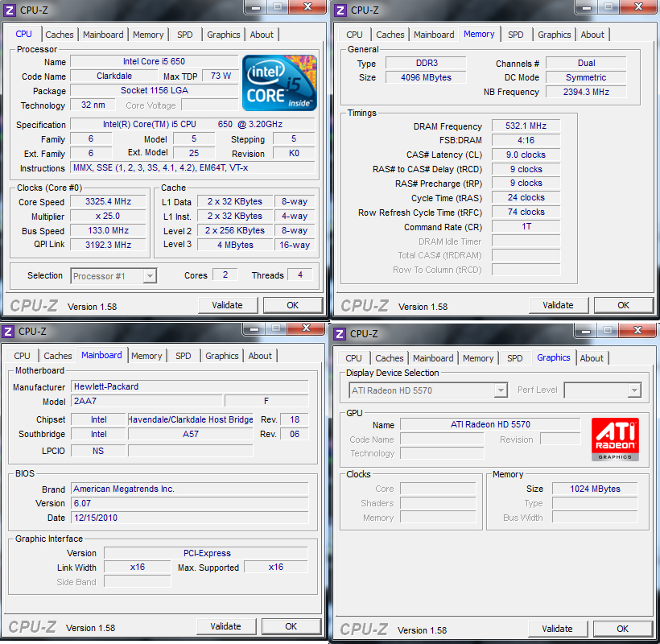
Task: Click the QPI Link value 3192.3 MHz
Action: (108, 245)
